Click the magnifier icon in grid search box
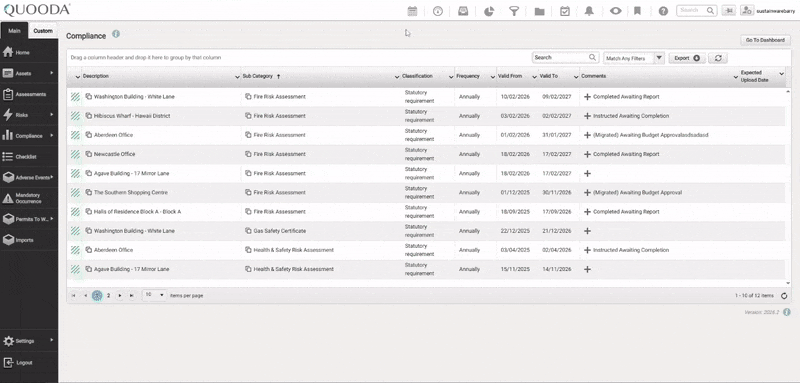The height and width of the screenshot is (383, 800). (592, 58)
